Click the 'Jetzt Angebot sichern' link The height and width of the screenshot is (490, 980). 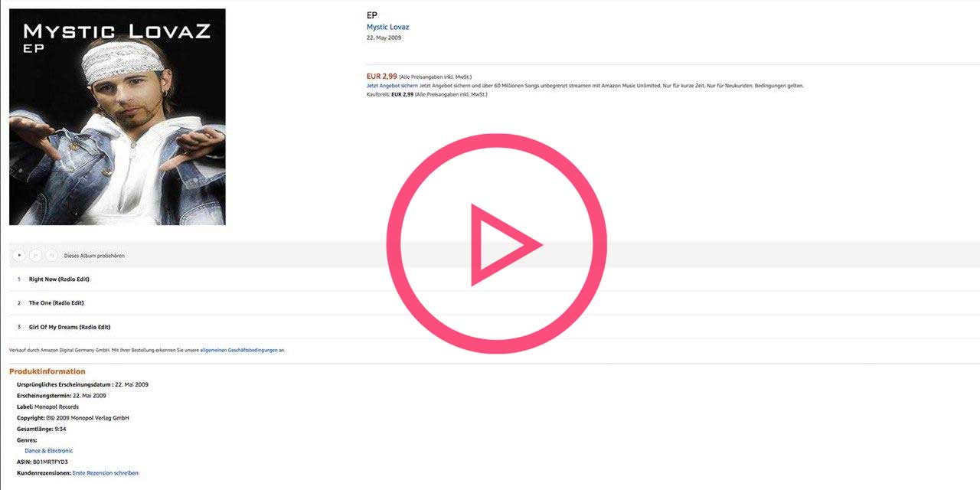tap(392, 86)
